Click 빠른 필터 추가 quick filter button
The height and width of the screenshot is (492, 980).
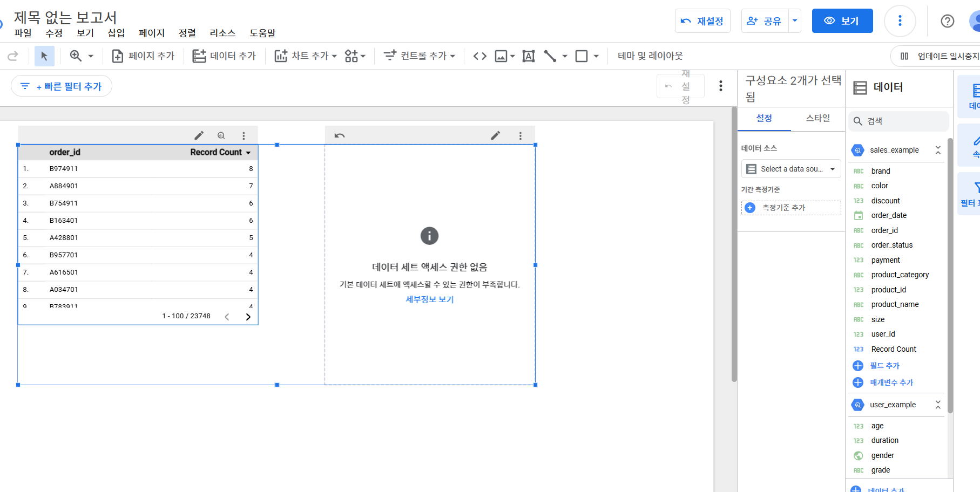click(x=62, y=86)
